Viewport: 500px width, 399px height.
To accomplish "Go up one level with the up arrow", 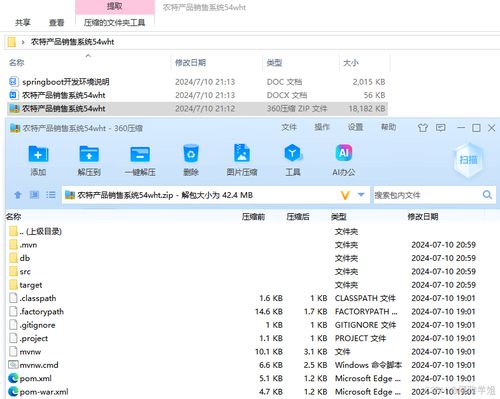I will 18,195.
